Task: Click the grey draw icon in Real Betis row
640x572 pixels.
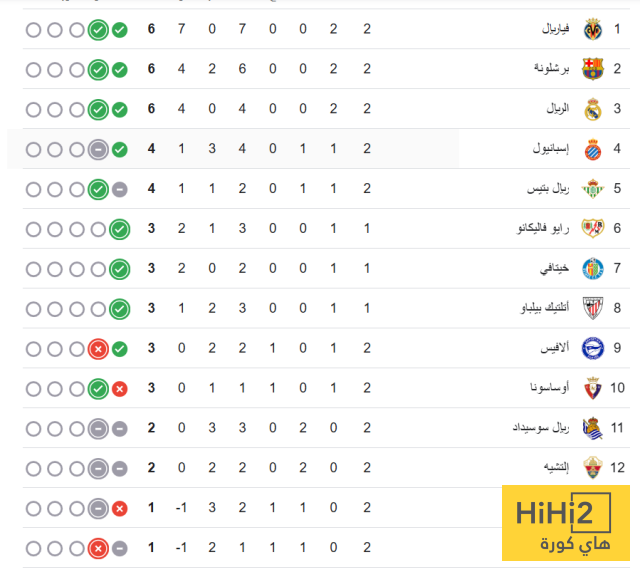Action: pos(120,189)
